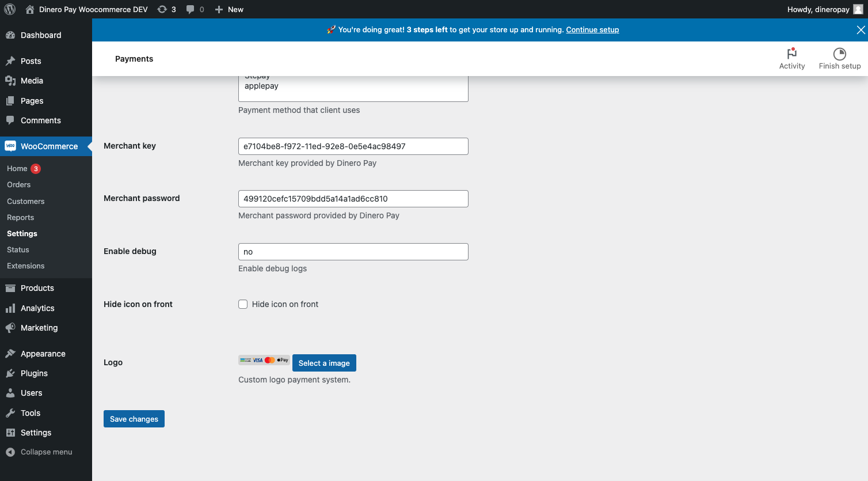Open WooCommerce Home submenu item
868x481 pixels.
tap(17, 169)
